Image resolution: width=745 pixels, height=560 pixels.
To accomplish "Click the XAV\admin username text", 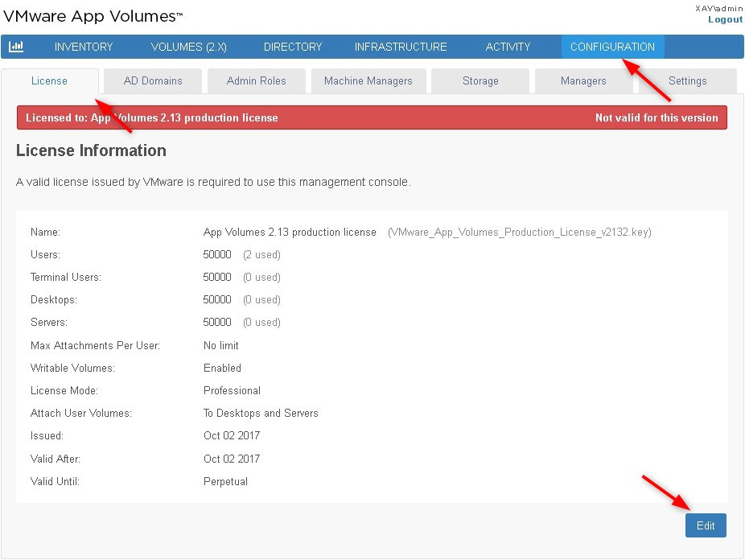I will (719, 8).
